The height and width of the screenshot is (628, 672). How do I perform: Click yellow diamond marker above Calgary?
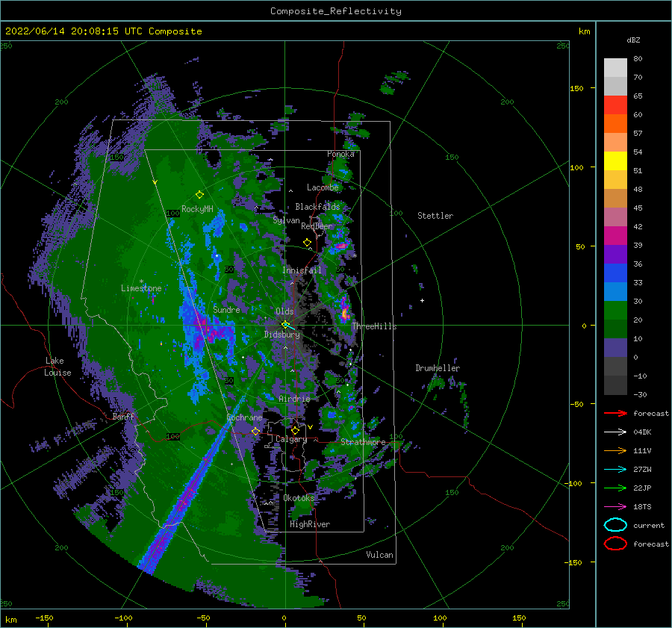[x=295, y=430]
